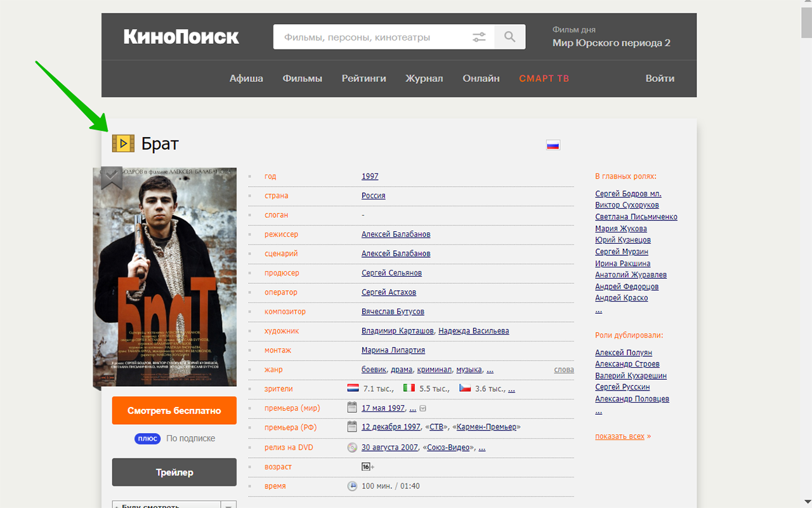Image resolution: width=812 pixels, height=508 pixels.
Task: Focus the film search input field
Action: (x=374, y=37)
